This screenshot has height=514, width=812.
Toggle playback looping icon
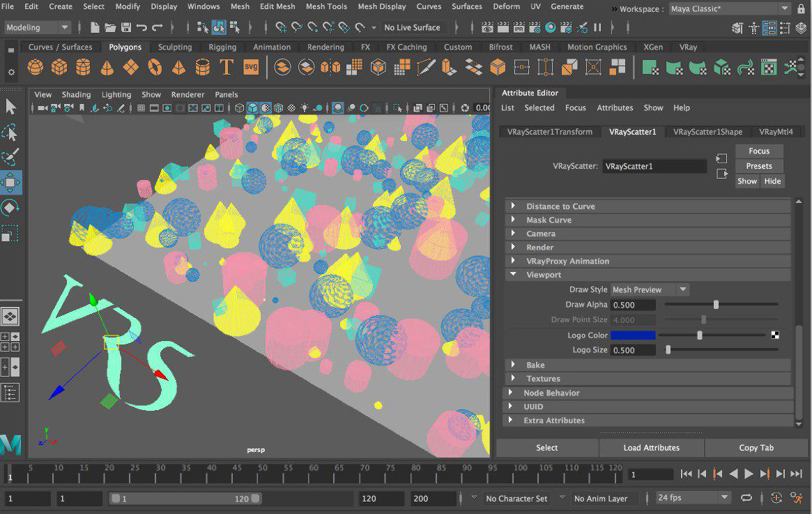coord(746,498)
